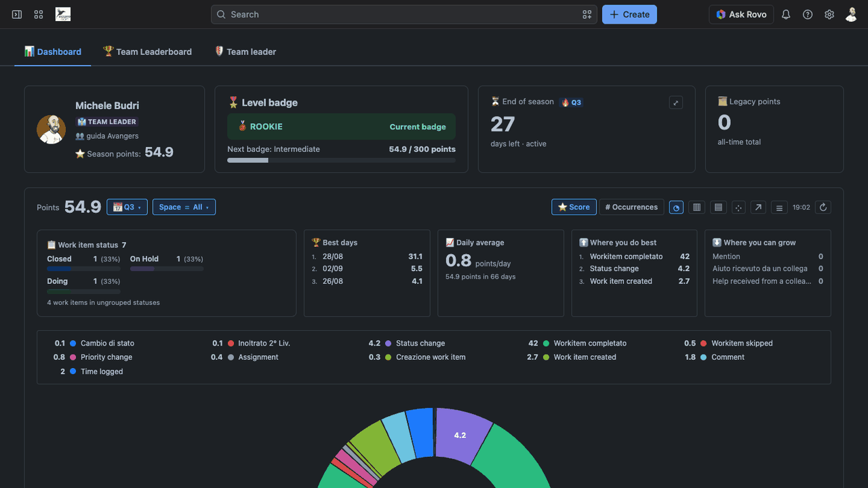Screen dimensions: 868x488
Task: Click the Q3 flame season badge
Action: 571,102
